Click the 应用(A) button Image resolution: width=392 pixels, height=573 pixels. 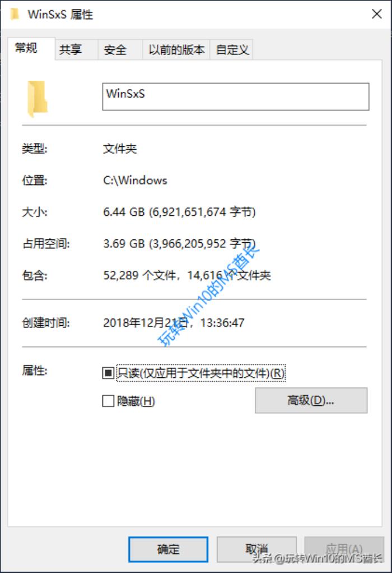[344, 549]
